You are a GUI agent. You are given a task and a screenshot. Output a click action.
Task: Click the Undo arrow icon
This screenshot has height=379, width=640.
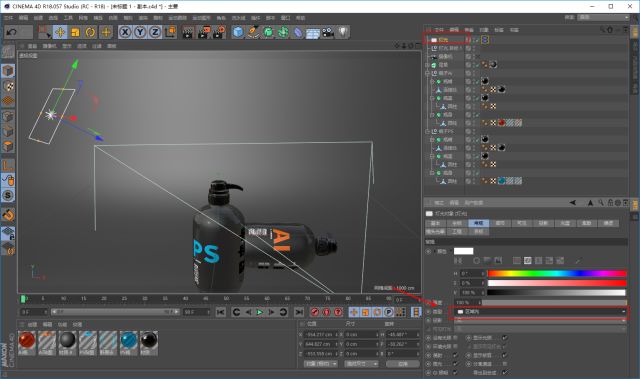[x=12, y=32]
